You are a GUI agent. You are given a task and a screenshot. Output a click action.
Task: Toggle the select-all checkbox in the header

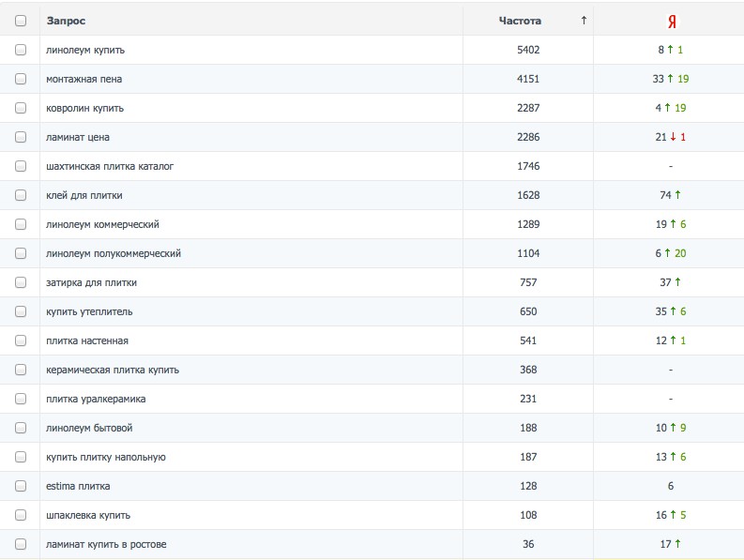pyautogui.click(x=21, y=21)
